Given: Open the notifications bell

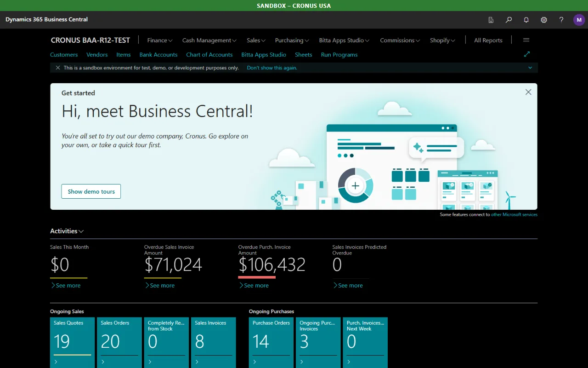Looking at the screenshot, I should [x=526, y=20].
